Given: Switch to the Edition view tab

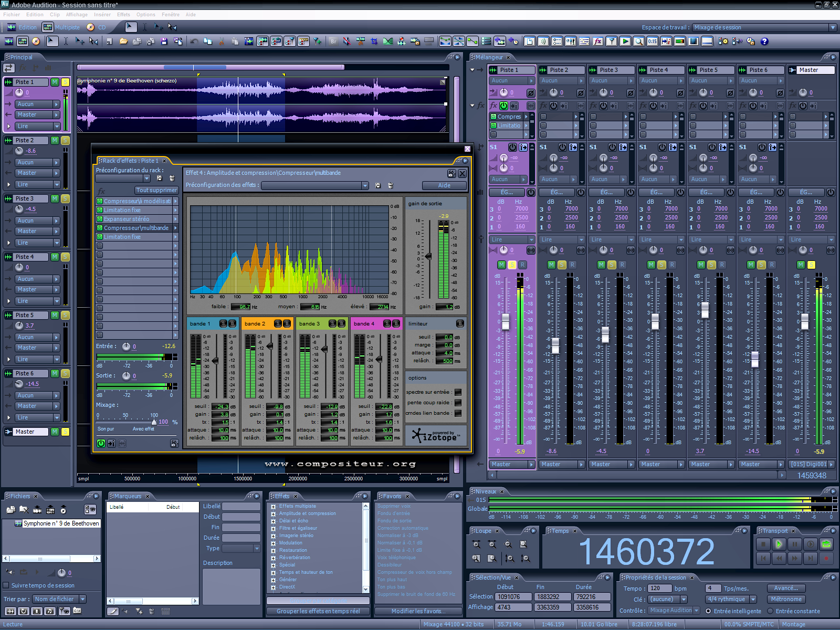Looking at the screenshot, I should point(22,27).
